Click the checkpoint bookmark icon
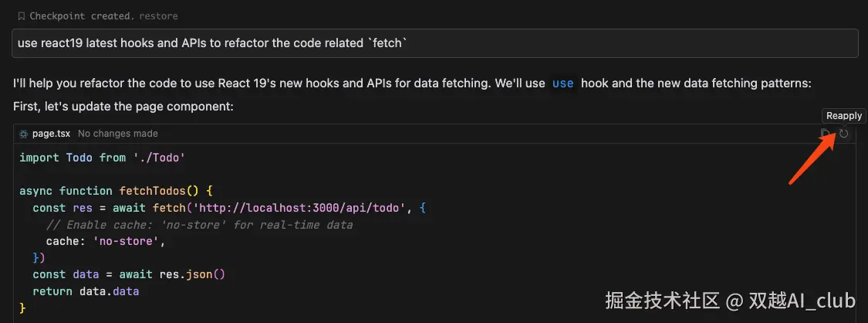Viewport: 868px width, 323px height. (x=21, y=16)
